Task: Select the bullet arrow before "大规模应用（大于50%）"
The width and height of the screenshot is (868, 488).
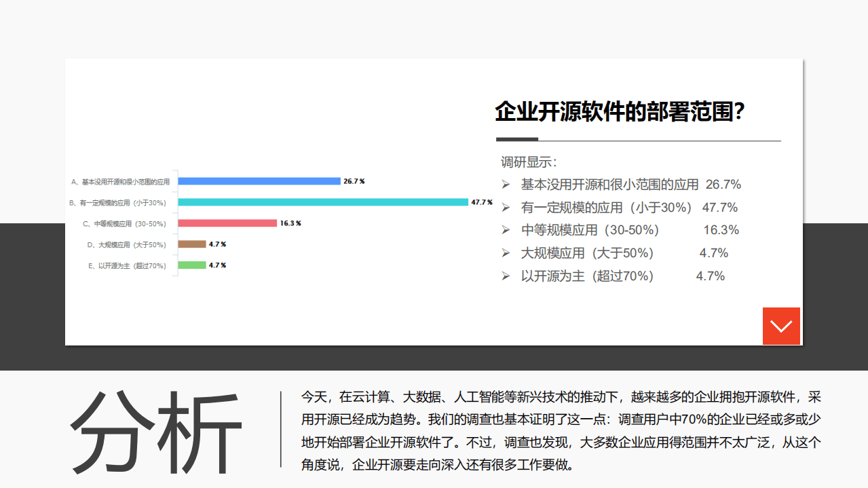Action: (x=506, y=252)
